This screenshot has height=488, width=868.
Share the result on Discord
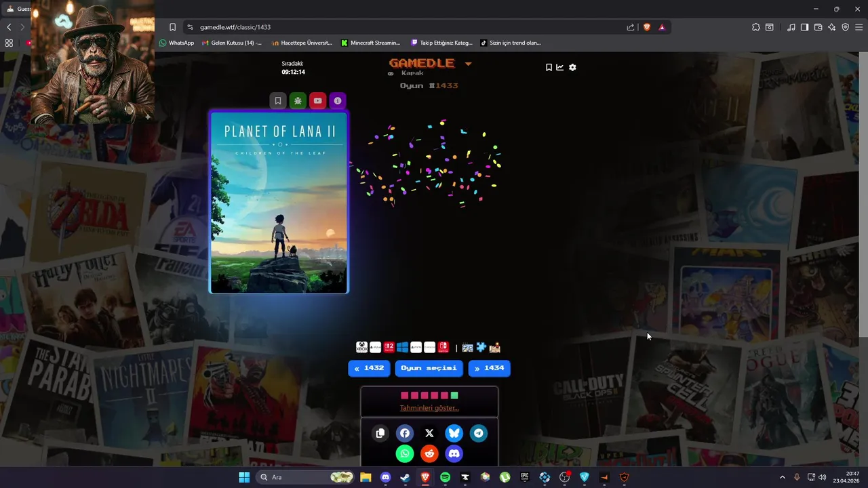[454, 453]
